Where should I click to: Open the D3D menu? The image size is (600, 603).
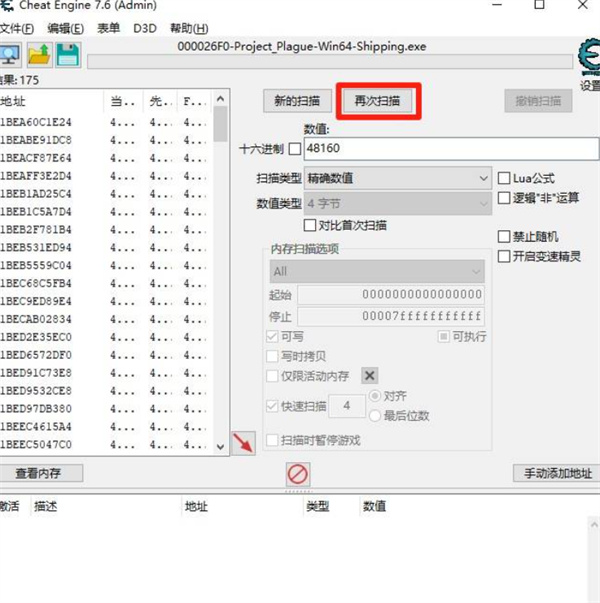point(145,28)
